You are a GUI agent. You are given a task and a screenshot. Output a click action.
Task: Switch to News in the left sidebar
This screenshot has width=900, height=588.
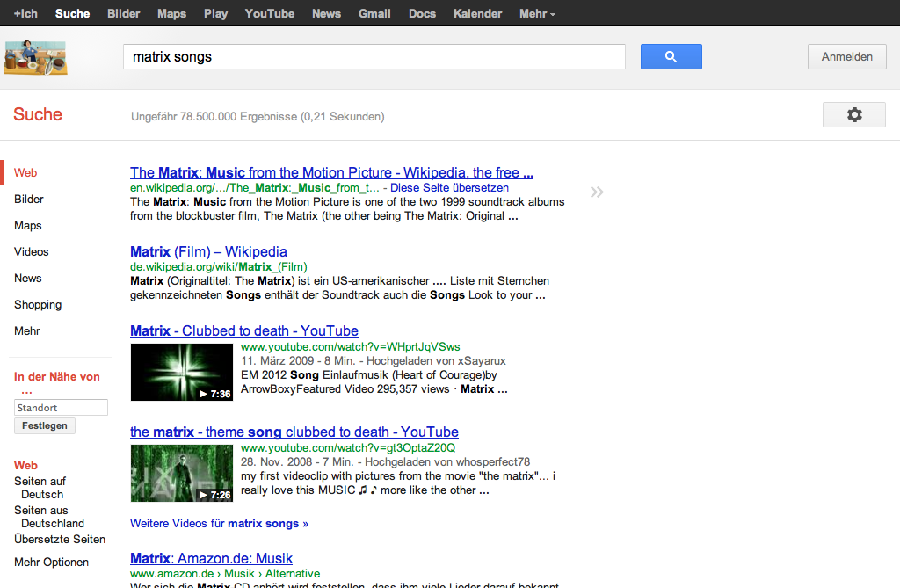click(27, 278)
